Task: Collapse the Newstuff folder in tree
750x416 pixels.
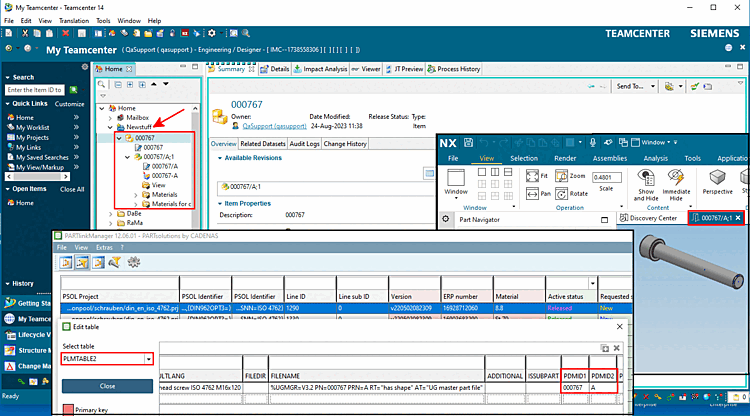Action: point(110,127)
